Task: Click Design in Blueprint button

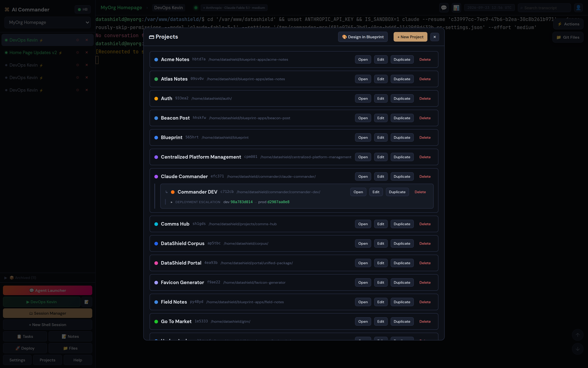Action: coord(363,37)
